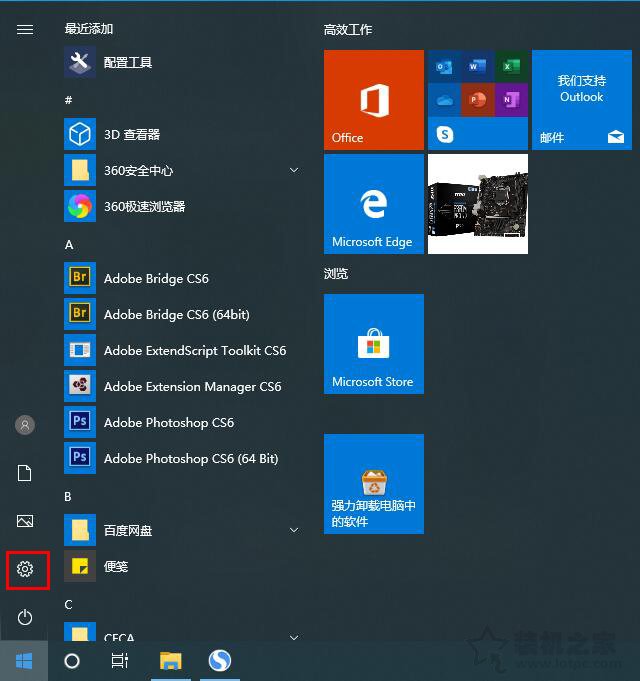Launch Adobe Photoshop CS6 (64 Bit)
The width and height of the screenshot is (640, 681).
(x=190, y=458)
